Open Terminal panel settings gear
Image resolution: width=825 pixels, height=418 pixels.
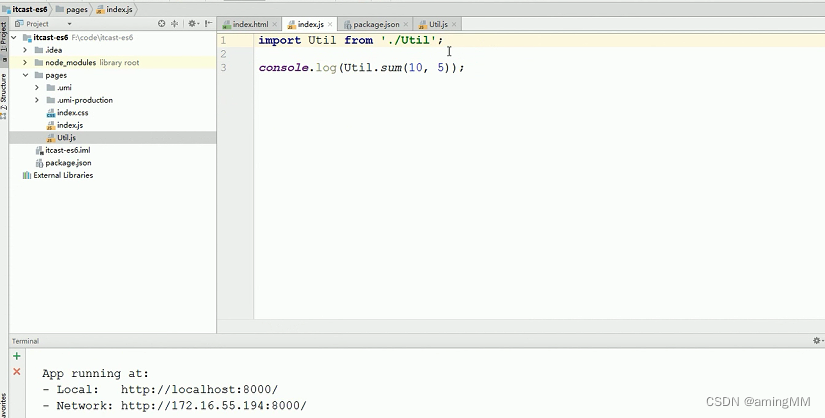[x=817, y=341]
